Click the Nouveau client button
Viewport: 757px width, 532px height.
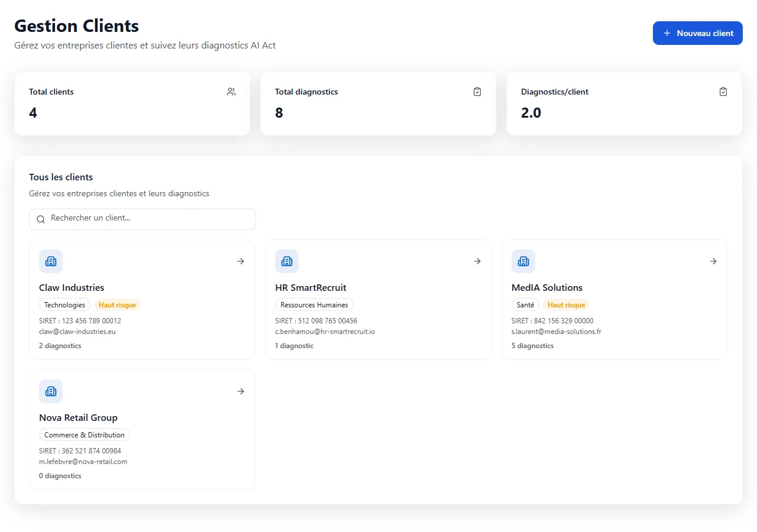(x=697, y=33)
